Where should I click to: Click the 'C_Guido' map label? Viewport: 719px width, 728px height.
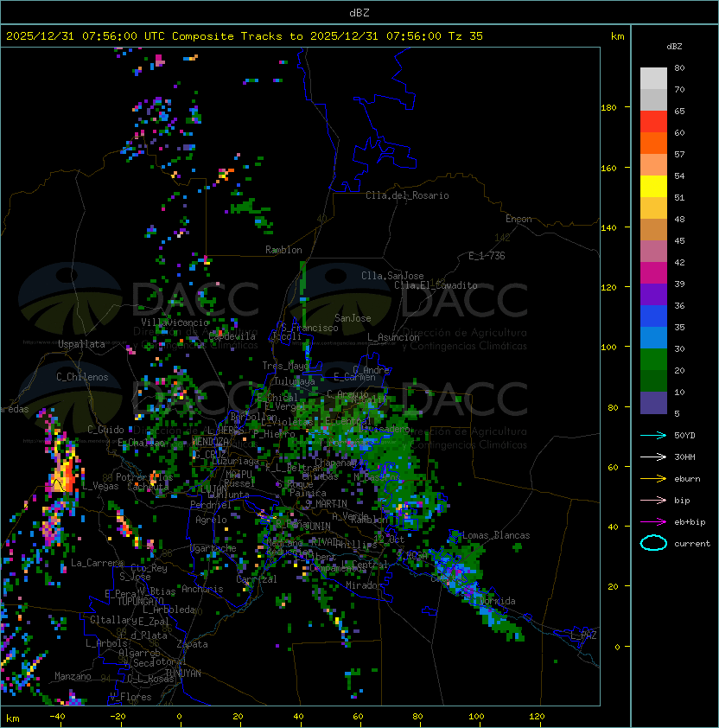coord(105,430)
